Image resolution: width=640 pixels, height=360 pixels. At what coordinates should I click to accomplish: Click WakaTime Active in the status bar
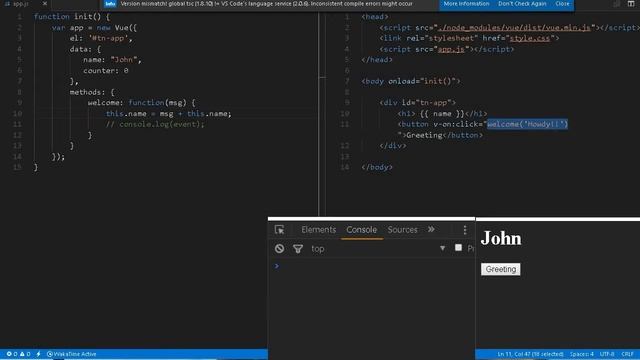(x=71, y=354)
